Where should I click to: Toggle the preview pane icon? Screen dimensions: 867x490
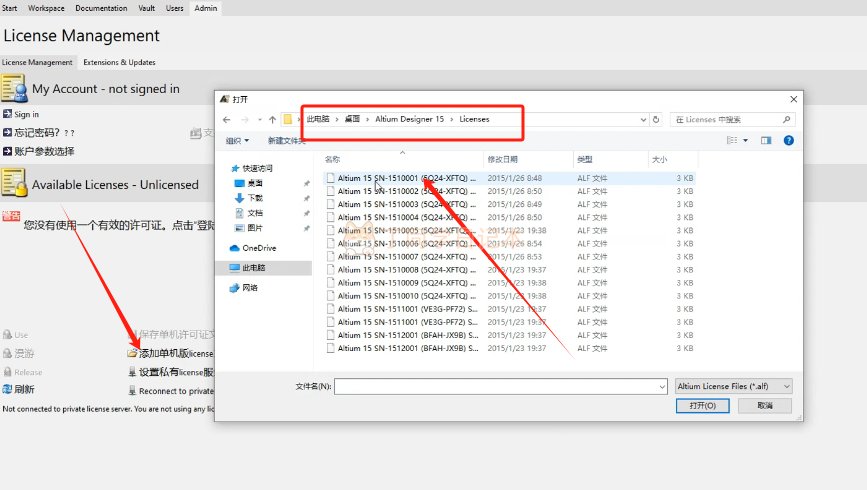click(x=766, y=141)
